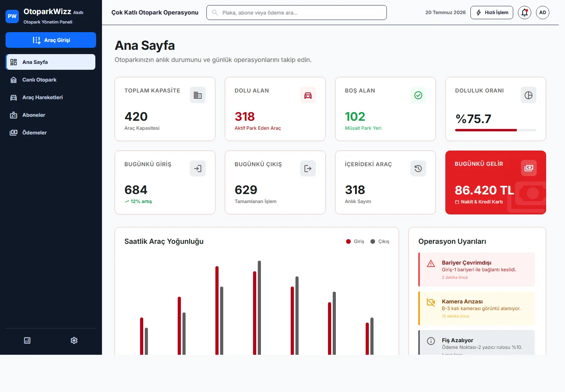Go to Araç Hareketleri page
565x392 pixels.
(x=51, y=97)
